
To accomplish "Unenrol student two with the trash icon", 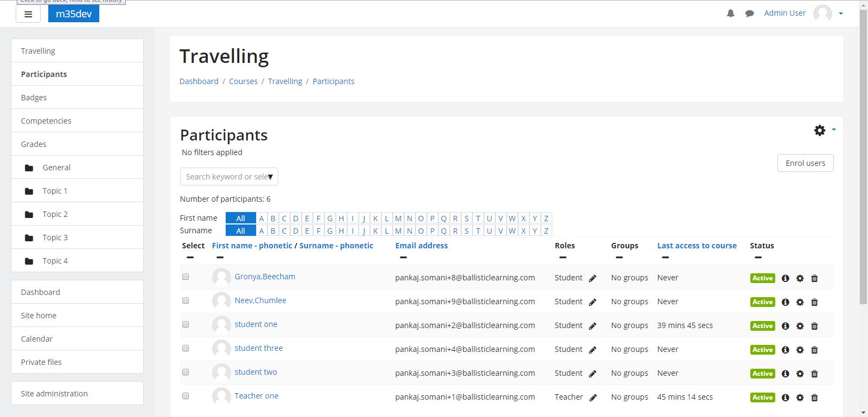I will pyautogui.click(x=814, y=374).
